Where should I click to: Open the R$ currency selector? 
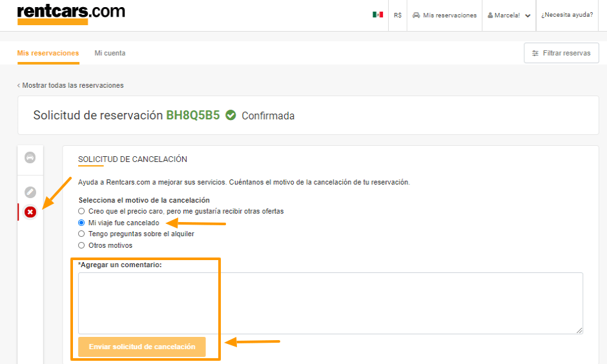(398, 15)
